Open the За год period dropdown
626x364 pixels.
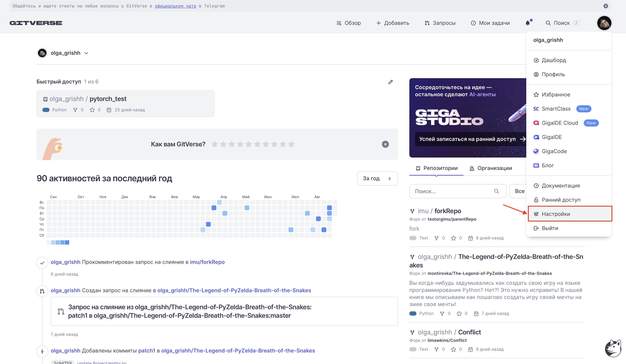coord(377,178)
